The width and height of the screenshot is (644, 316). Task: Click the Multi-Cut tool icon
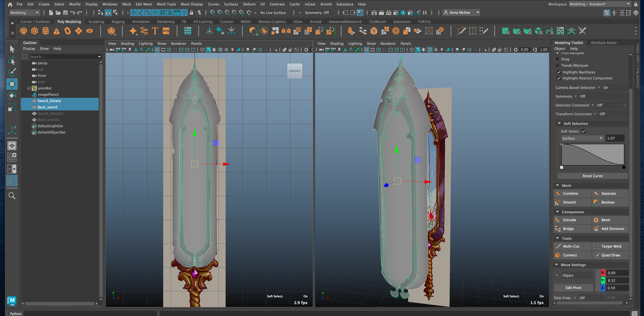(x=558, y=246)
